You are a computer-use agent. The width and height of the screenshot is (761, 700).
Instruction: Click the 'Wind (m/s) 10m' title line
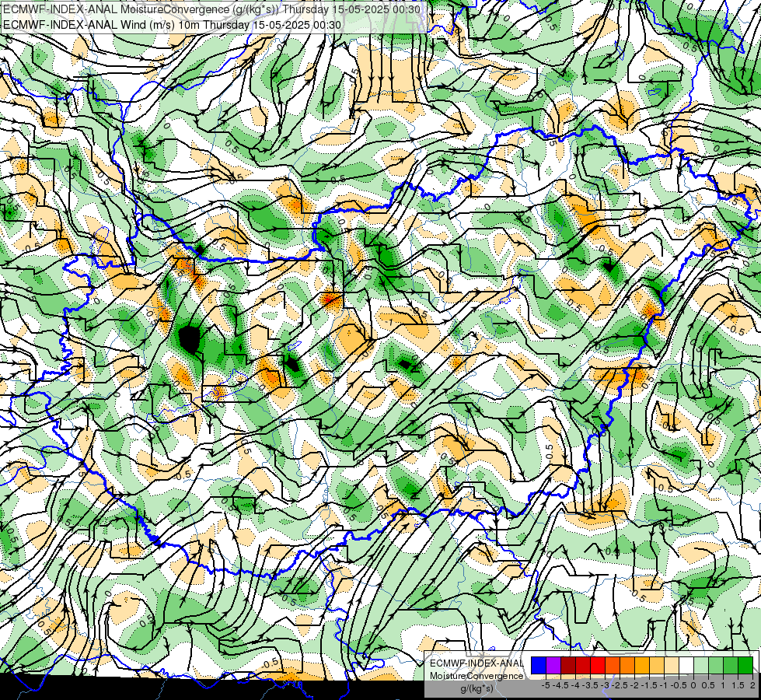tap(172, 25)
